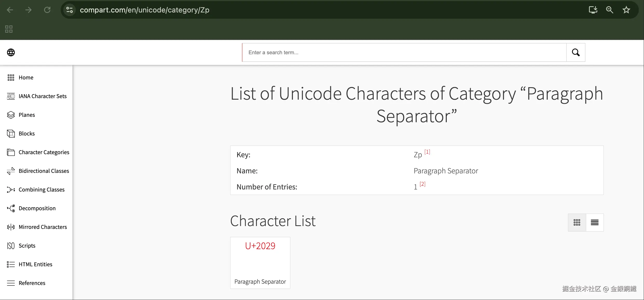Click the globe language icon

[x=11, y=52]
